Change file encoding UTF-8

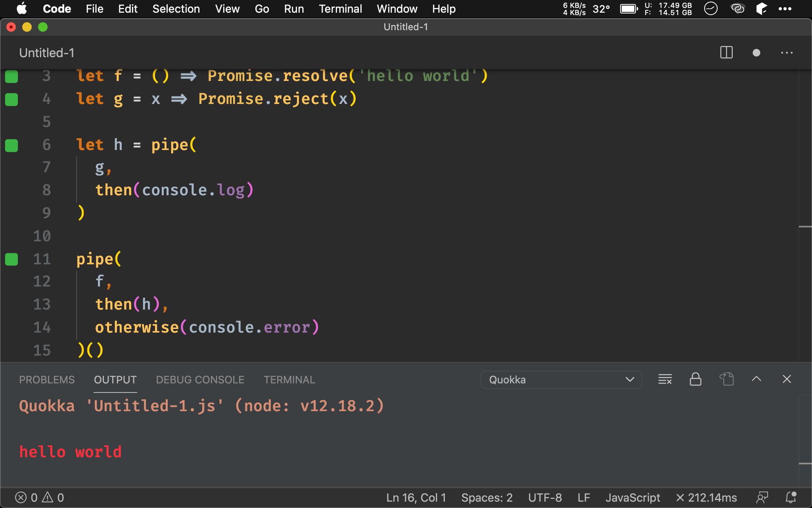tap(545, 498)
